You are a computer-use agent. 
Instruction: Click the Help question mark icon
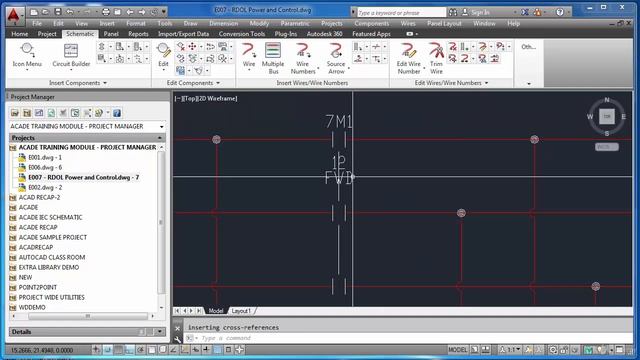(x=560, y=12)
